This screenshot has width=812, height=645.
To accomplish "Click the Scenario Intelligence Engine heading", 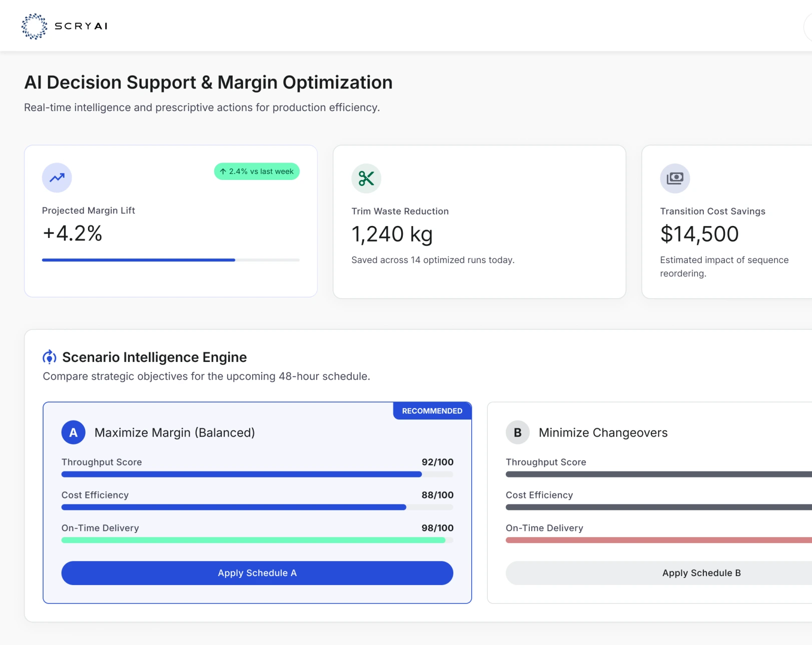I will pyautogui.click(x=155, y=357).
